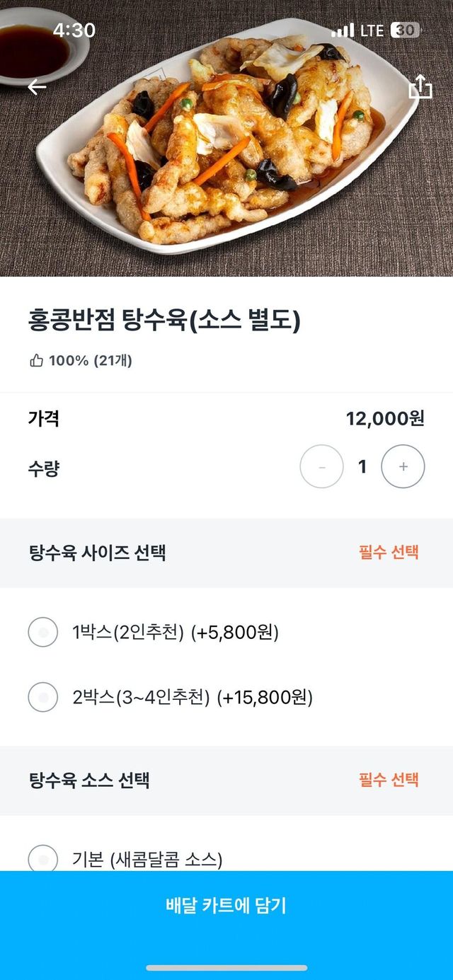The height and width of the screenshot is (980, 453).
Task: Tap the 탕수육 사이즈 선택 section header
Action: pyautogui.click(x=97, y=553)
